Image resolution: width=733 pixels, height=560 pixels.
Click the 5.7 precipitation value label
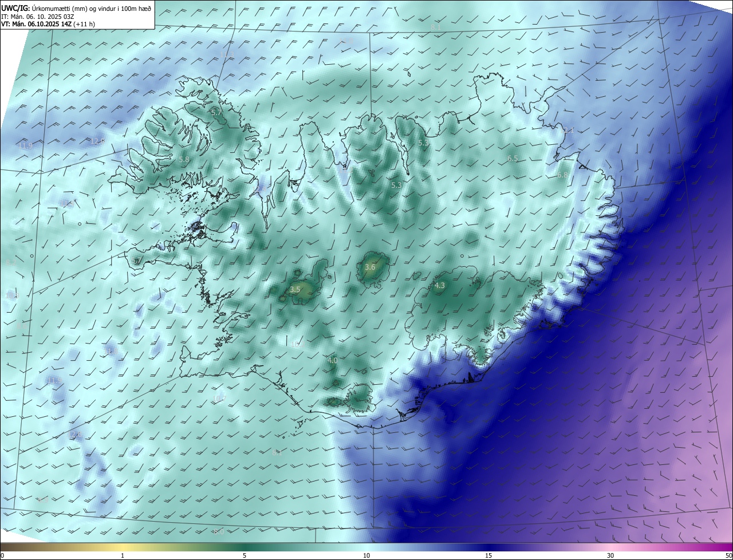[216, 113]
